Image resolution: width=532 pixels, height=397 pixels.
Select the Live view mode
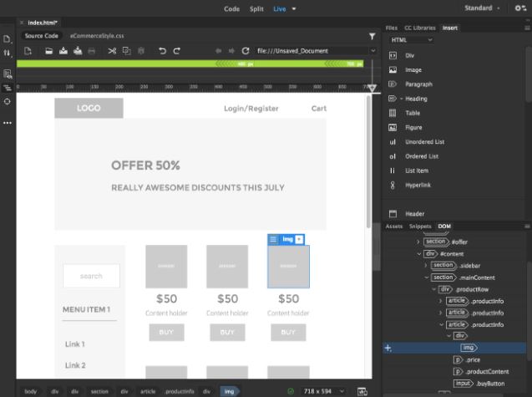point(280,9)
